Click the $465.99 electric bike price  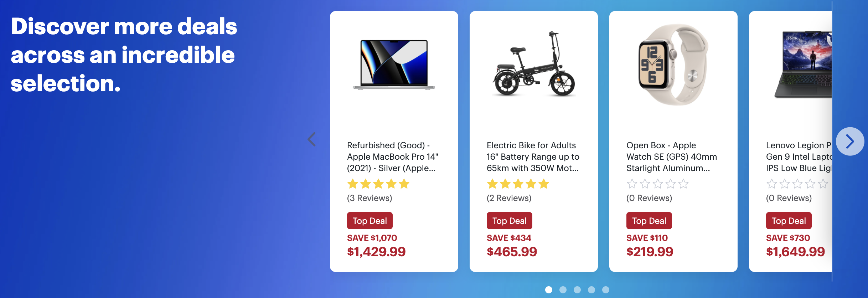pos(512,252)
